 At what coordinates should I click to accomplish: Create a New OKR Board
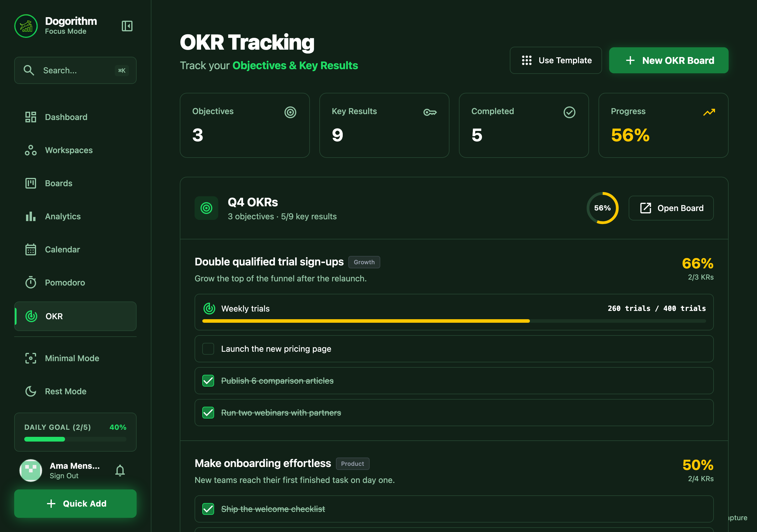(669, 60)
